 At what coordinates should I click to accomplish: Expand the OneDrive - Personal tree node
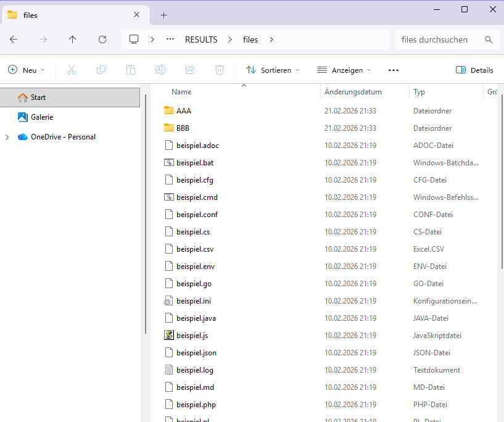click(7, 137)
